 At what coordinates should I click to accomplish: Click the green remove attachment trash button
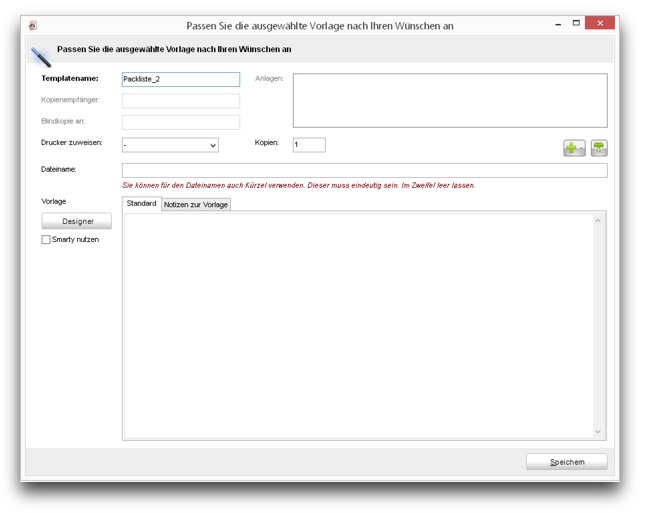pyautogui.click(x=599, y=148)
